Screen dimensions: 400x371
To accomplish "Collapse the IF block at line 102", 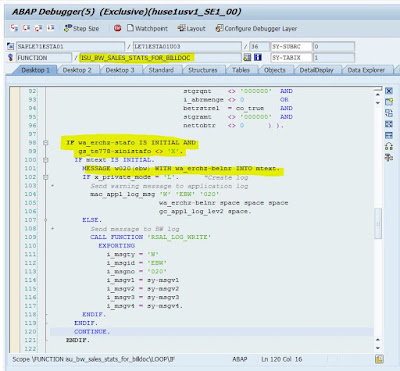I will [46, 177].
